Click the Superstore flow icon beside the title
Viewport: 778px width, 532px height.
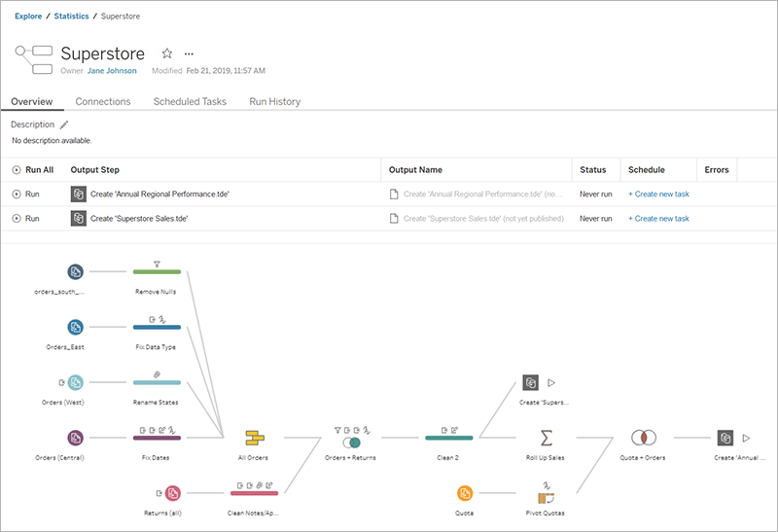[34, 59]
